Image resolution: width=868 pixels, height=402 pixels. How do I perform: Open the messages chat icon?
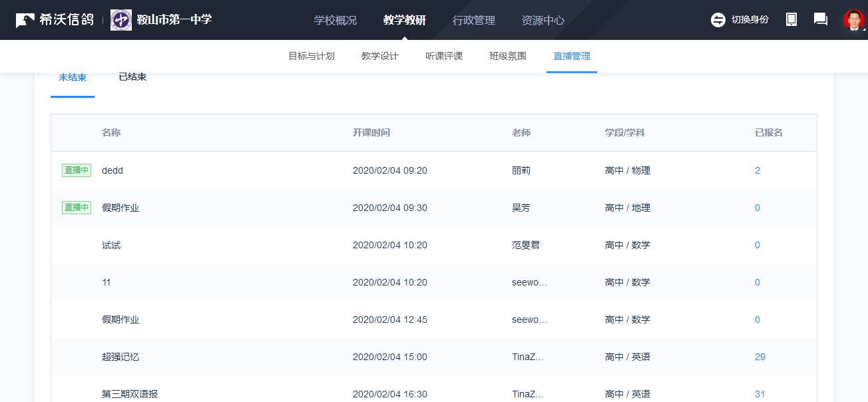click(821, 19)
